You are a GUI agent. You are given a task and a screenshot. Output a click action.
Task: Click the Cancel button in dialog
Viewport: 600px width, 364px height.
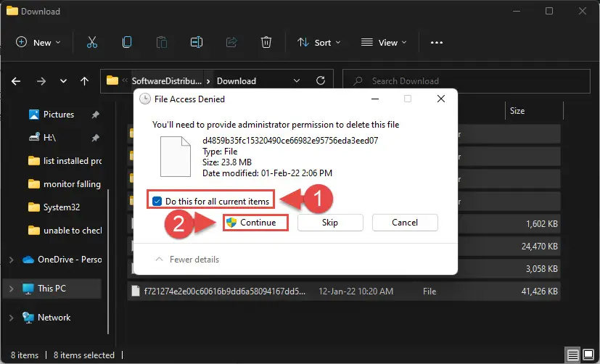pyautogui.click(x=405, y=223)
